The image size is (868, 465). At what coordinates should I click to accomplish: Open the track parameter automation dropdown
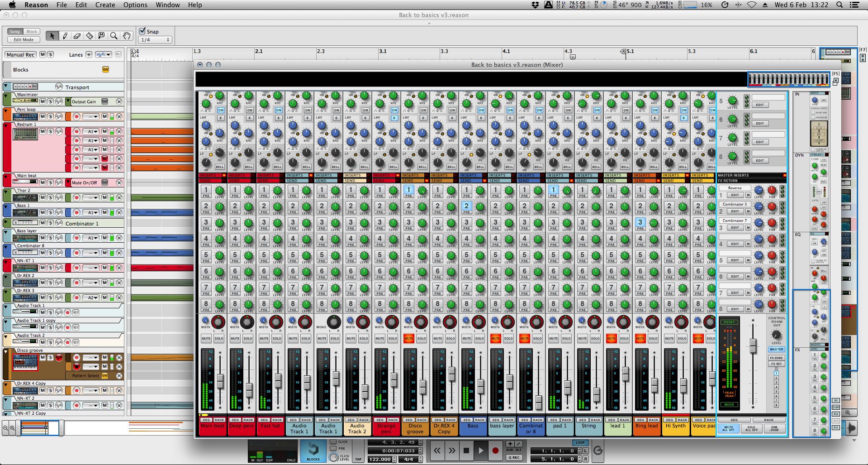point(103,54)
